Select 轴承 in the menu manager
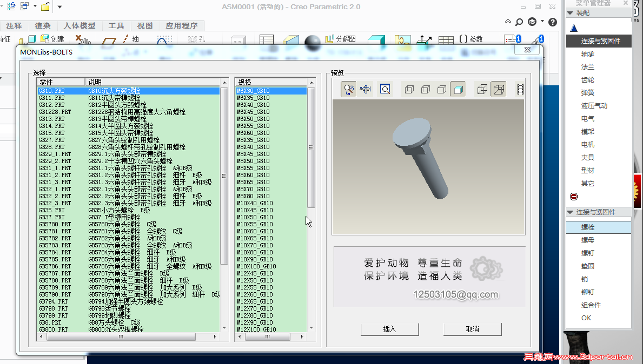The width and height of the screenshot is (643, 364). [x=588, y=54]
